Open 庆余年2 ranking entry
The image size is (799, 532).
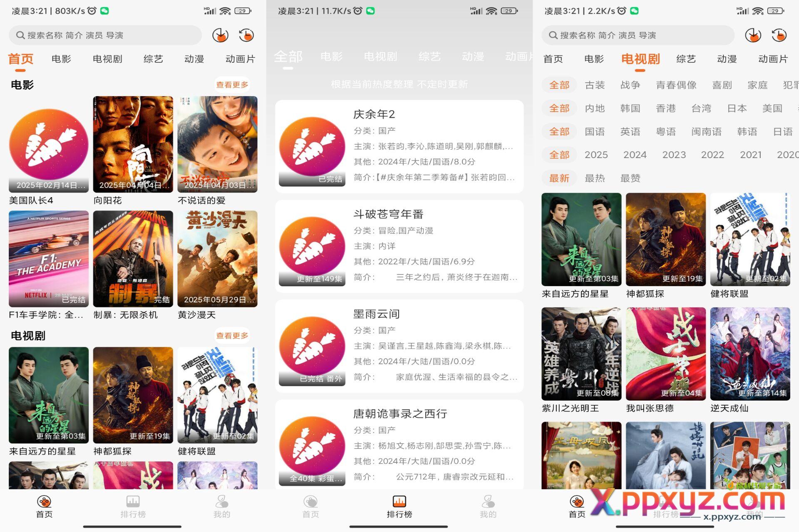tap(399, 146)
